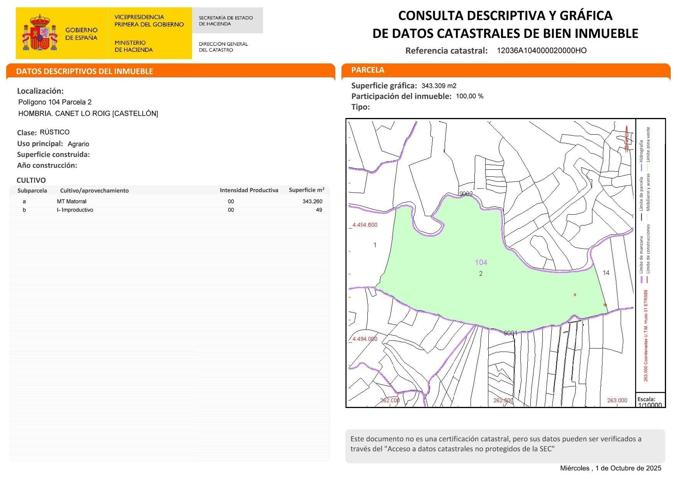Click the Spanish coat of arms emblem

click(x=39, y=33)
